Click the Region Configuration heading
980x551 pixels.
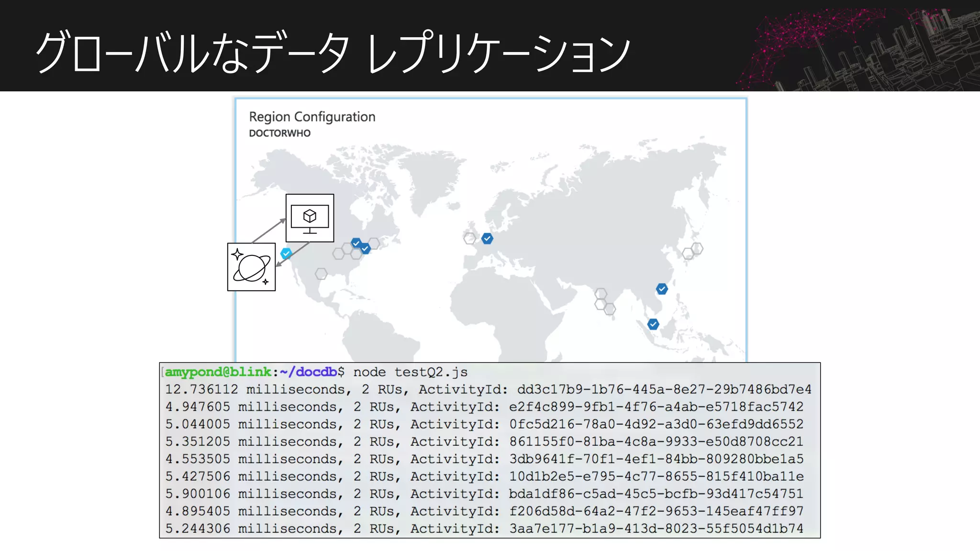coord(312,117)
